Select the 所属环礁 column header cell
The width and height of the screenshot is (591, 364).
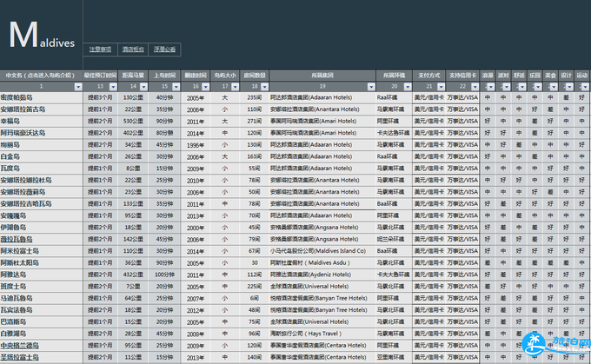(x=394, y=76)
